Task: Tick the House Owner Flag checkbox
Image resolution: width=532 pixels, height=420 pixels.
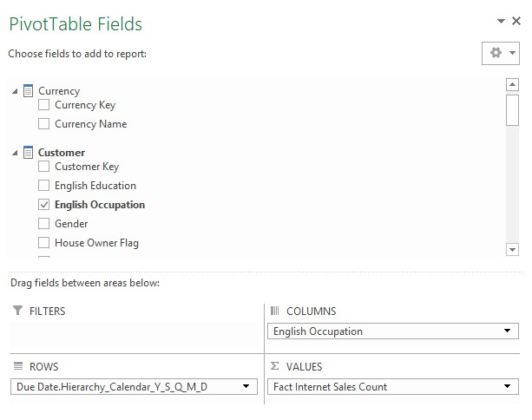Action: pyautogui.click(x=44, y=243)
